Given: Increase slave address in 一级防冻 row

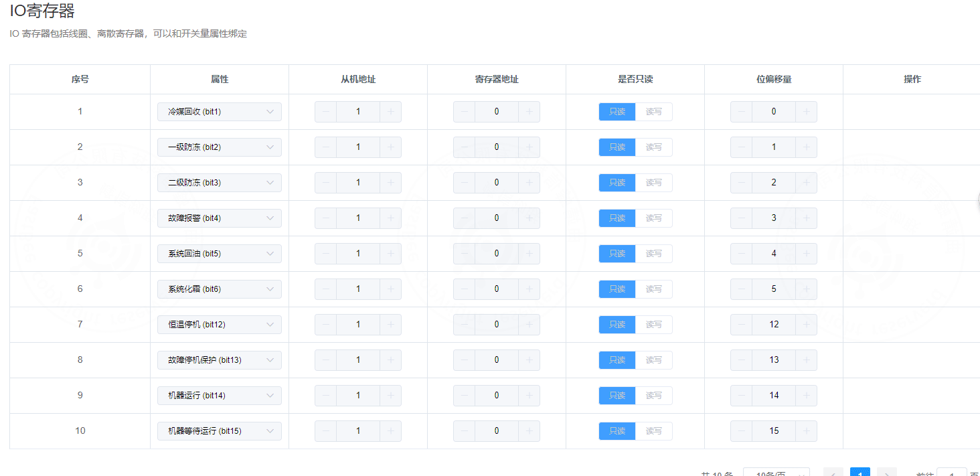Looking at the screenshot, I should [391, 147].
